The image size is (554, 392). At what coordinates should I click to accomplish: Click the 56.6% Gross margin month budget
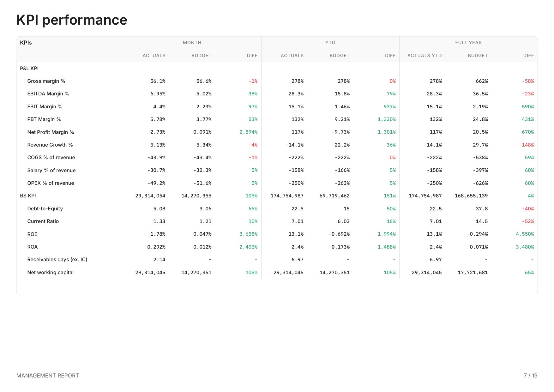pyautogui.click(x=204, y=81)
